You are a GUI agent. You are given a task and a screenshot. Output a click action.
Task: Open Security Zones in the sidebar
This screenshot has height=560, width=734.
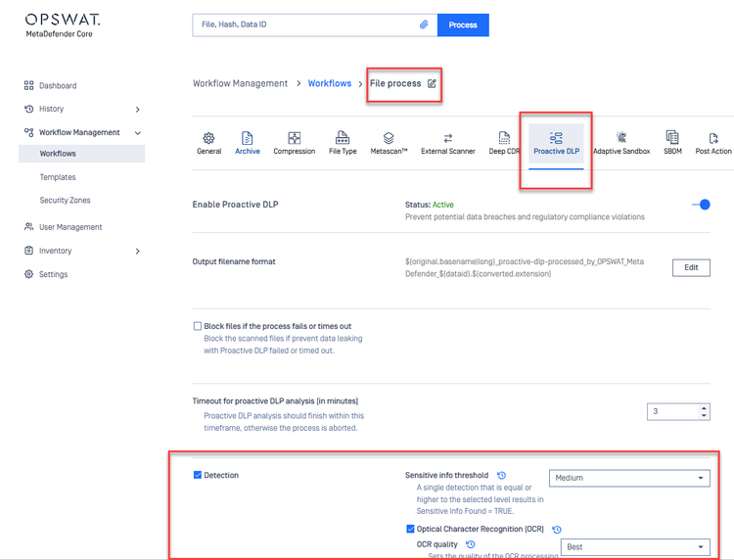coord(65,200)
